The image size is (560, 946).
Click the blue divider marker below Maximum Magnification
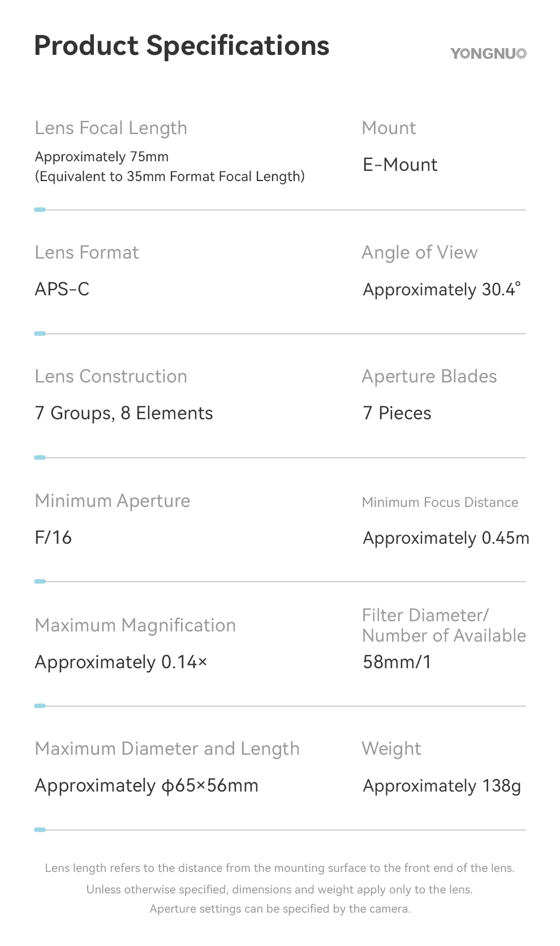tap(40, 706)
